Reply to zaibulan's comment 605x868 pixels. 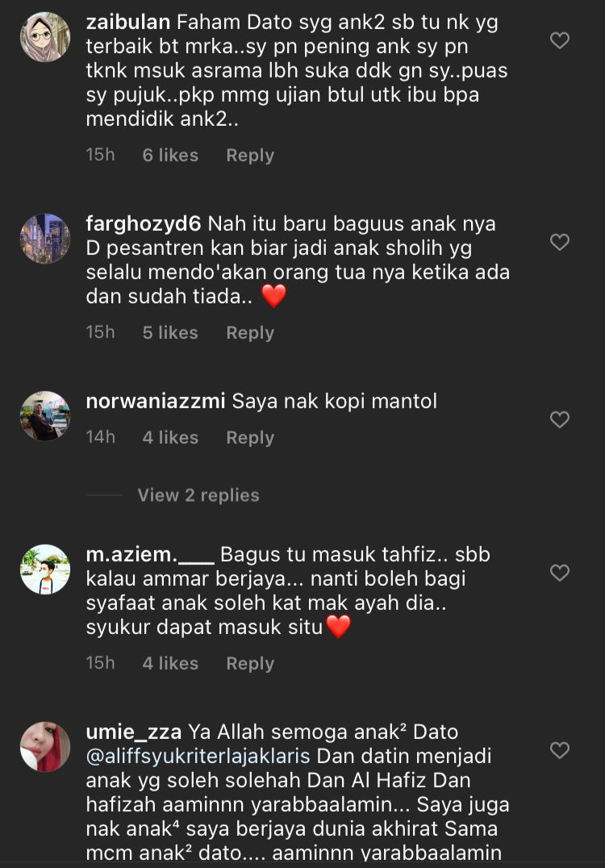(x=250, y=156)
